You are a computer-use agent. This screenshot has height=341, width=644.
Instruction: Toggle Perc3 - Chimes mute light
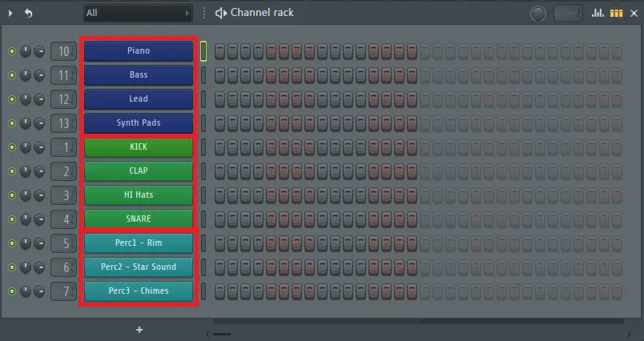(x=11, y=291)
